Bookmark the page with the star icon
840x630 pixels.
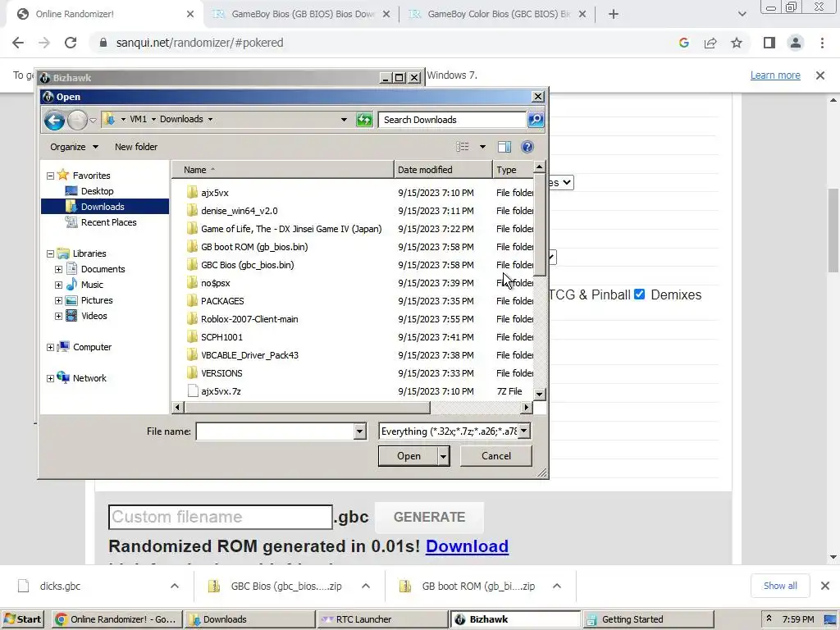pyautogui.click(x=737, y=43)
